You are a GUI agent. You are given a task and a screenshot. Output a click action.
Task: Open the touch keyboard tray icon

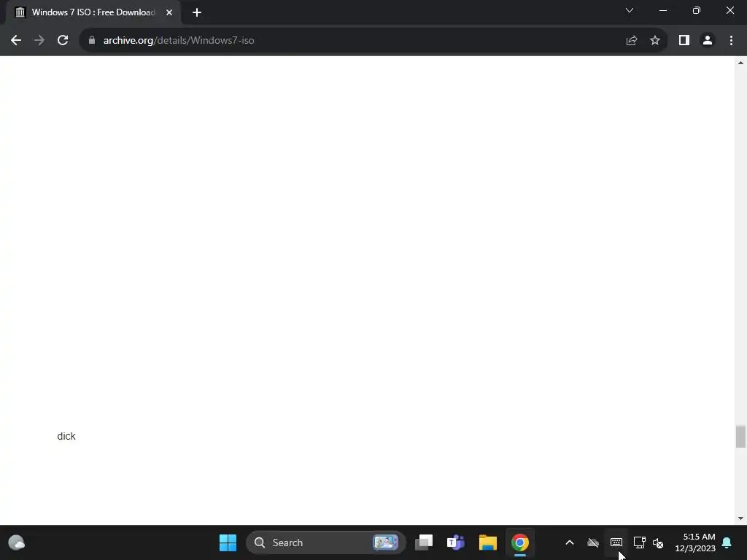click(x=616, y=542)
